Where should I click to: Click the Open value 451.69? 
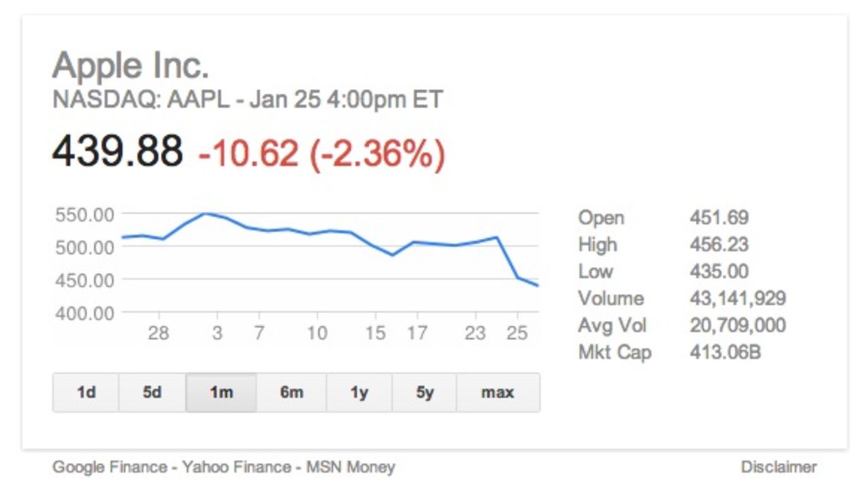pyautogui.click(x=719, y=217)
